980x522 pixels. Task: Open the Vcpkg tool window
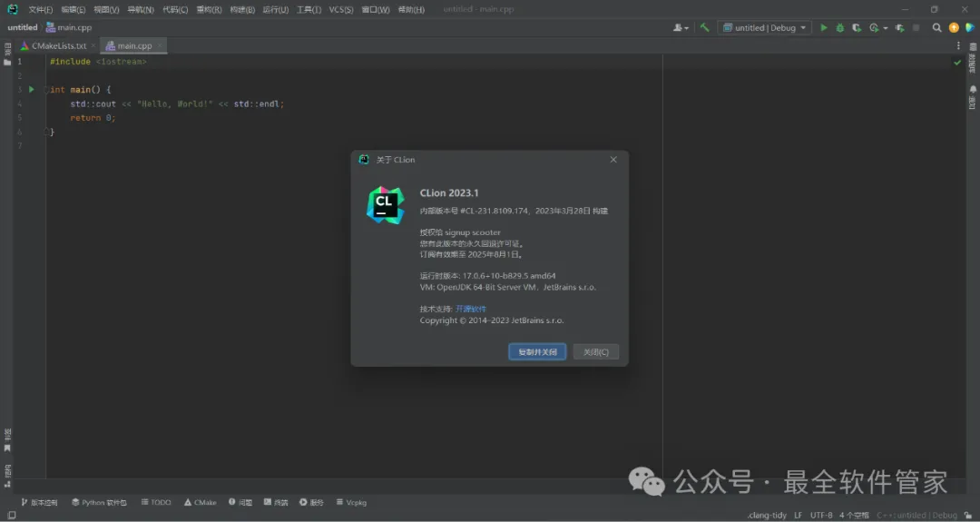pos(352,502)
